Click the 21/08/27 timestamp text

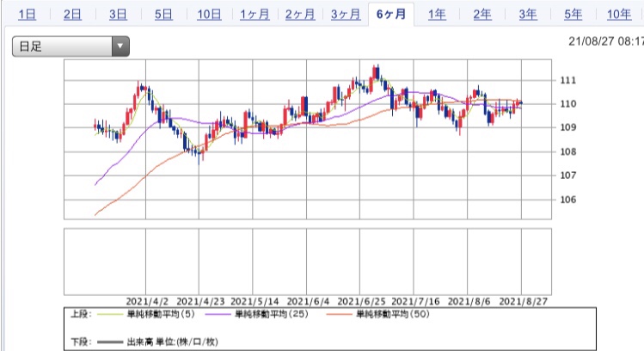[x=606, y=41]
